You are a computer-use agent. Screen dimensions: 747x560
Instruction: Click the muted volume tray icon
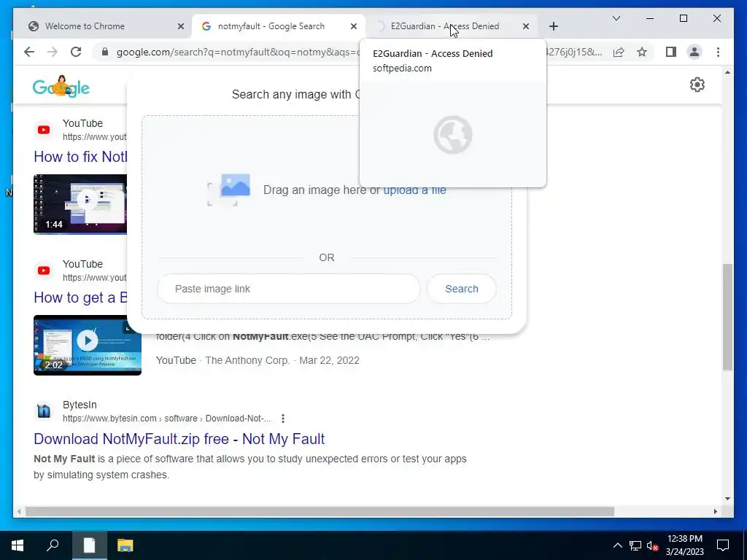pos(653,545)
